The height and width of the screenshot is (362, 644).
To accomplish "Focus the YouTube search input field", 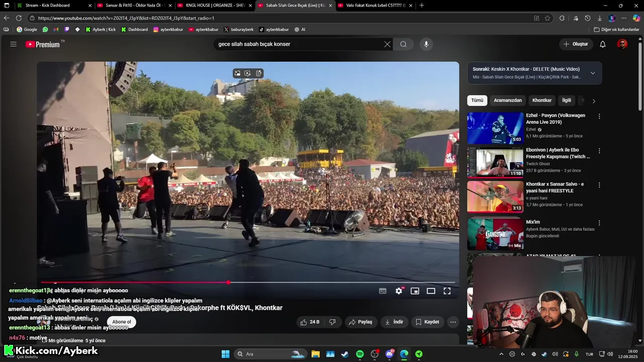I will pyautogui.click(x=299, y=44).
